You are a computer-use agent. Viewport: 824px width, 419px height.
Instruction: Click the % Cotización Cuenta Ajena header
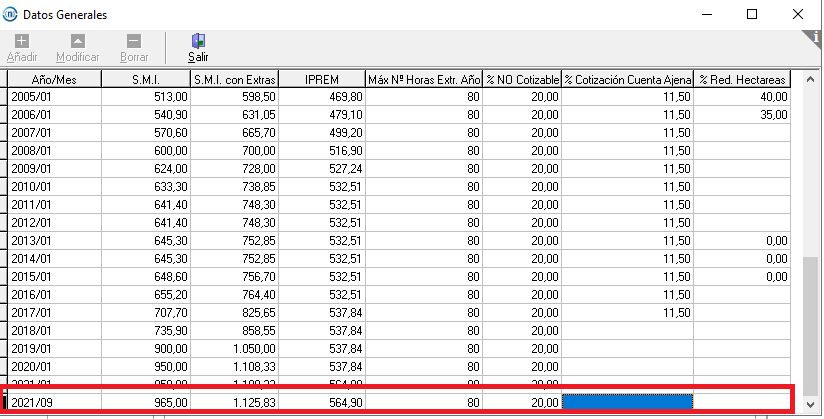[627, 79]
